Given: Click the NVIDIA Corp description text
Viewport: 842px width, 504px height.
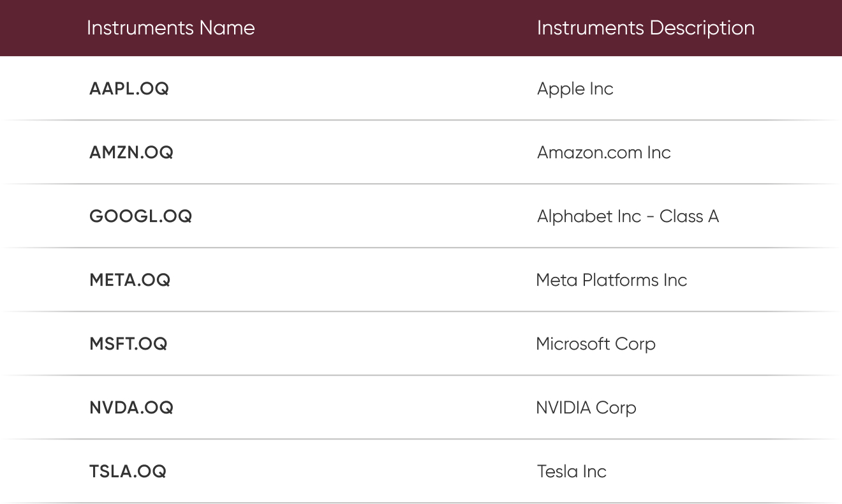Looking at the screenshot, I should pos(586,408).
